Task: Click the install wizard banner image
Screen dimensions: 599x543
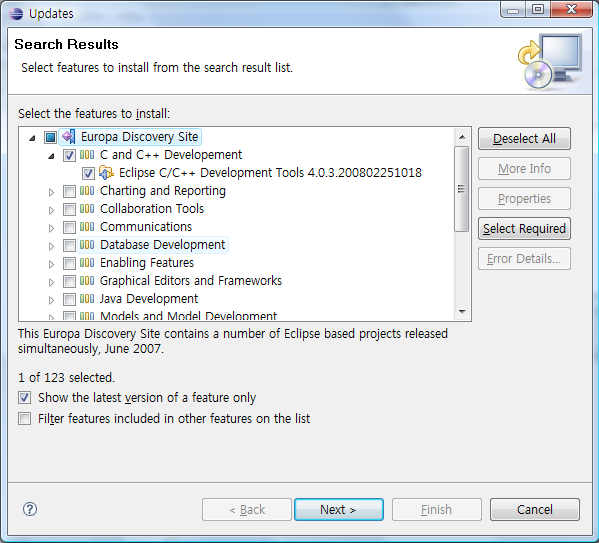Action: tap(550, 62)
